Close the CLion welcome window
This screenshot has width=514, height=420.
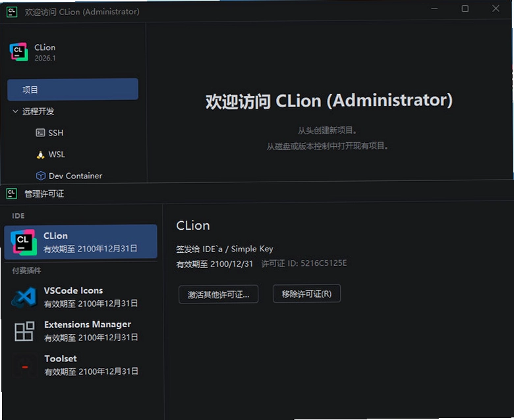496,9
